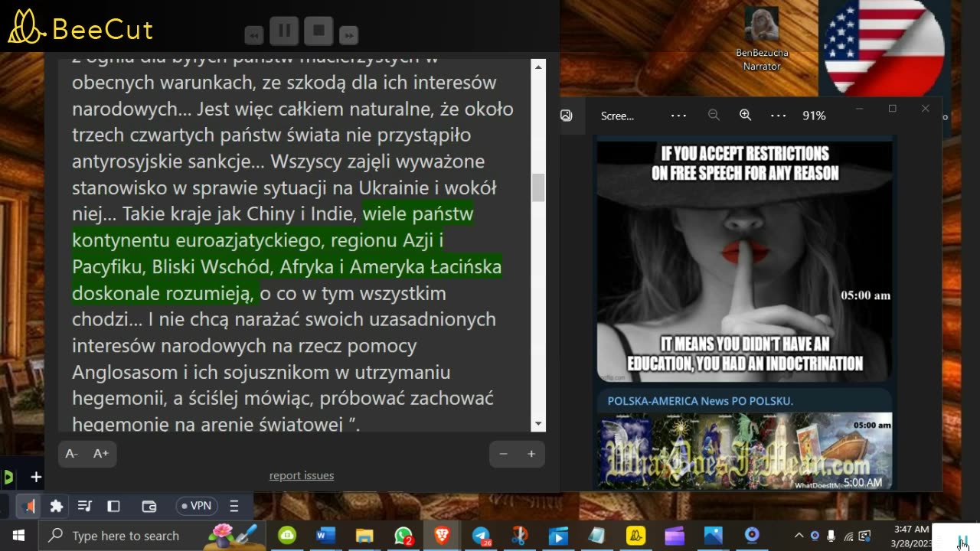Image resolution: width=980 pixels, height=551 pixels.
Task: Switch to Brave browser on the taskbar
Action: pyautogui.click(x=442, y=536)
